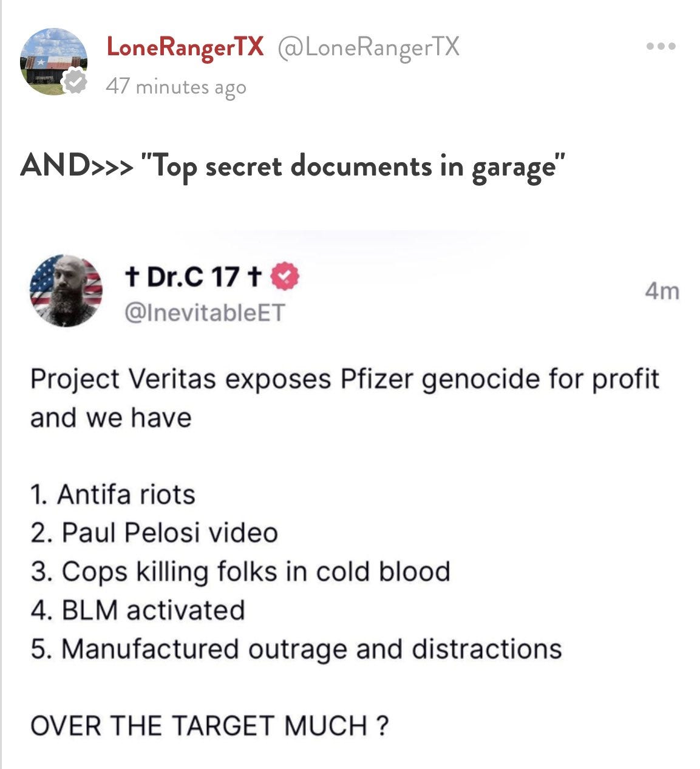
Task: Click the "4. BLM activated" line
Action: (138, 610)
